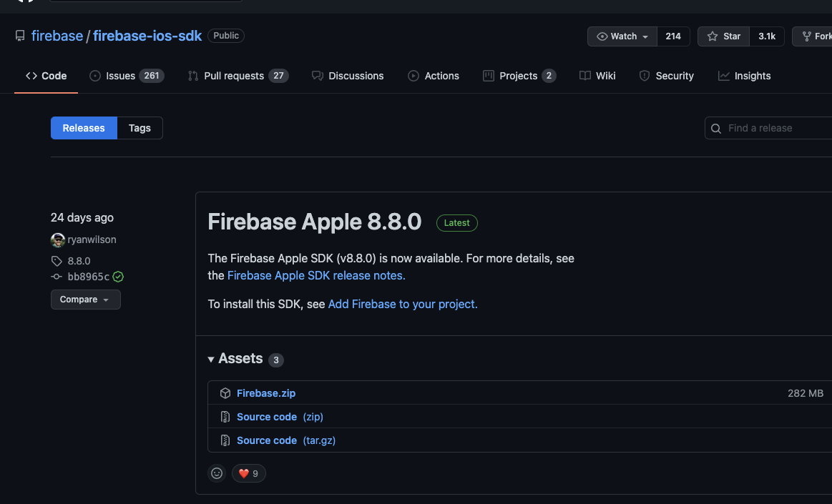Viewport: 832px width, 504px height.
Task: Click the repository book icon
Action: point(19,35)
